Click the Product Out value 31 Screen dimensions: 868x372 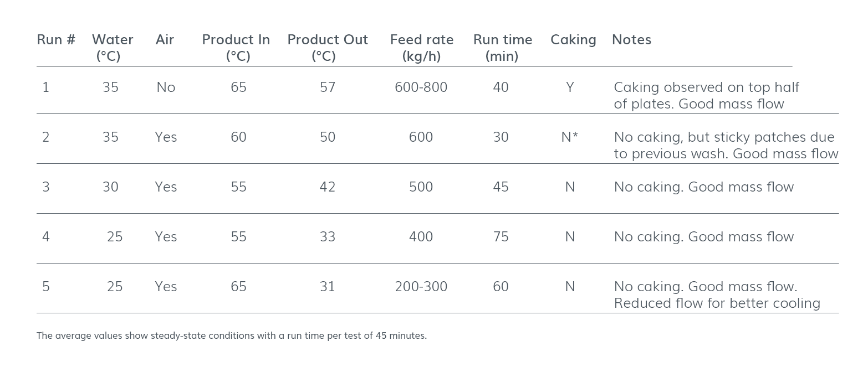pos(327,287)
